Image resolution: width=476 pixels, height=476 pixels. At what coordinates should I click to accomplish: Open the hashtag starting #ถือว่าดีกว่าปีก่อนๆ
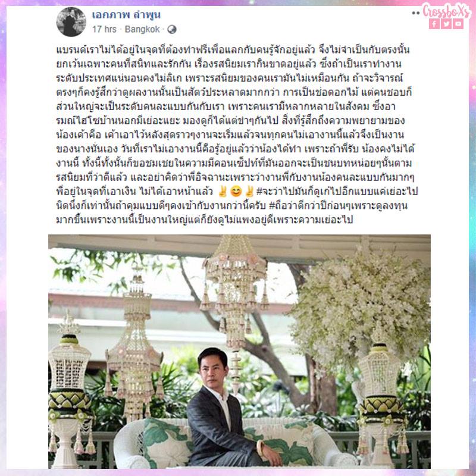pos(338,205)
